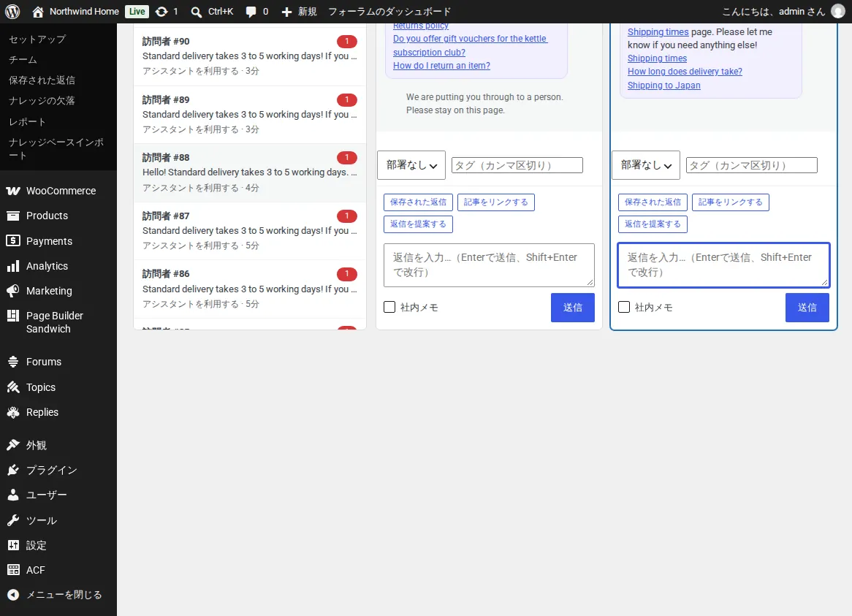
Task: Open Products menu
Action: coord(58,216)
